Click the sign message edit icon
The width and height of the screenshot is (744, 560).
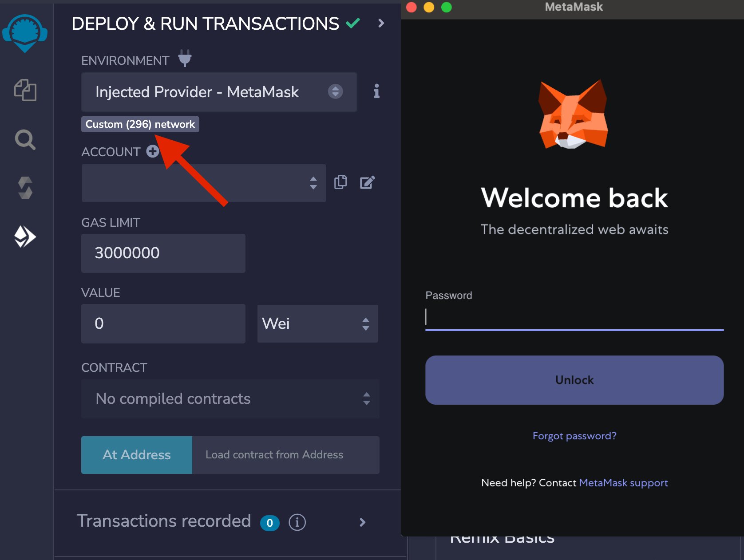[x=368, y=182]
